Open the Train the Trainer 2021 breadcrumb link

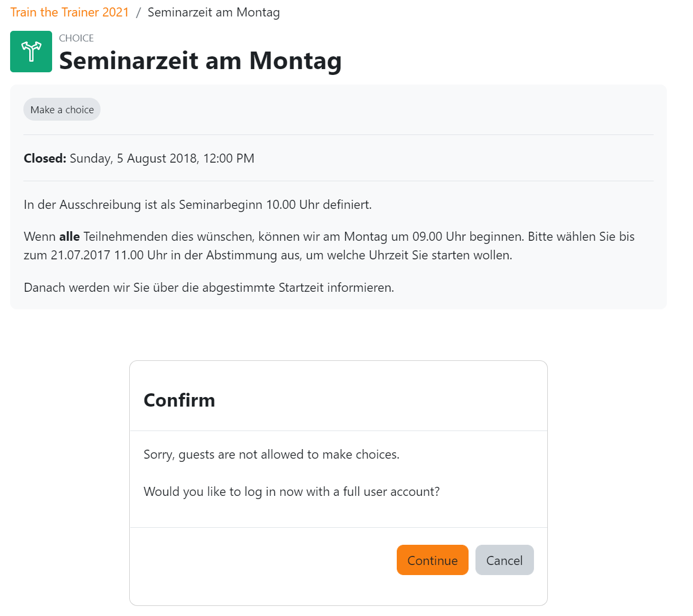[x=70, y=12]
